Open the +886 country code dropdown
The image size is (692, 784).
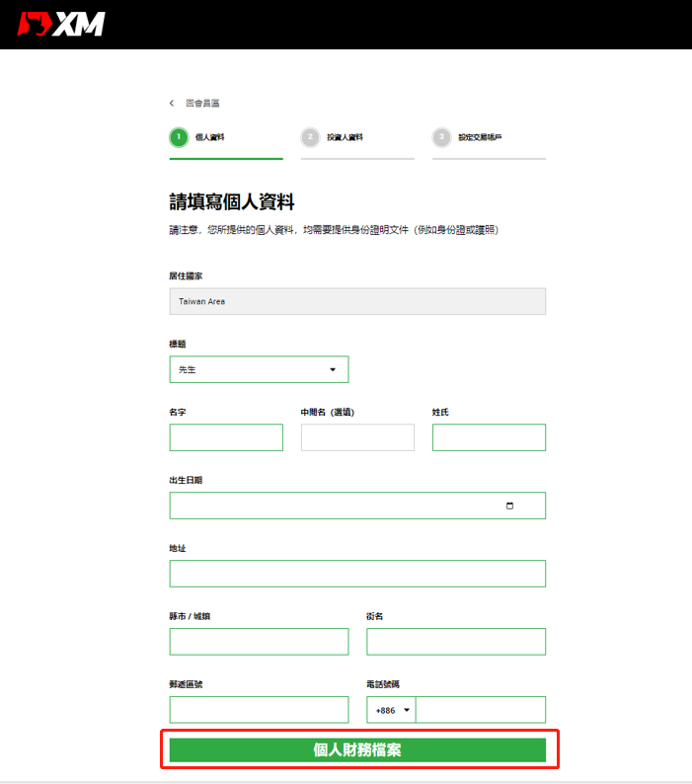pos(392,710)
